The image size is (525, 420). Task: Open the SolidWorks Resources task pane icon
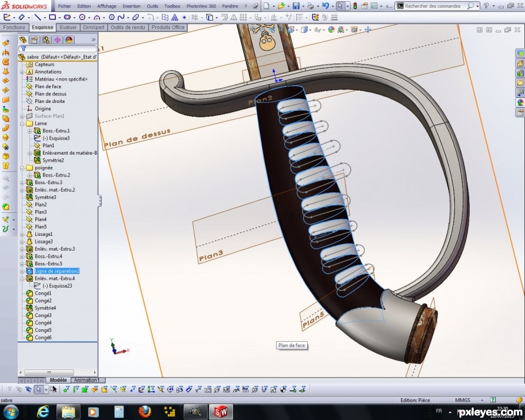(x=520, y=63)
